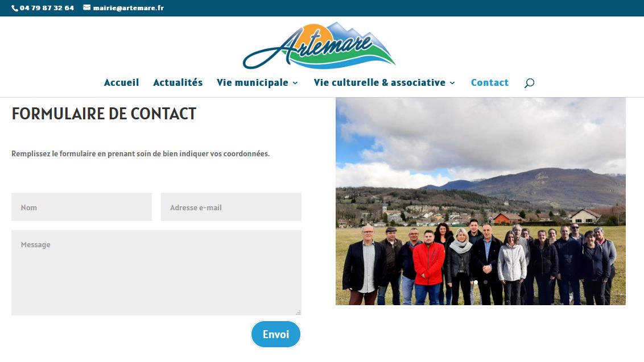Expand the chevron next to Vie municipale

point(295,84)
